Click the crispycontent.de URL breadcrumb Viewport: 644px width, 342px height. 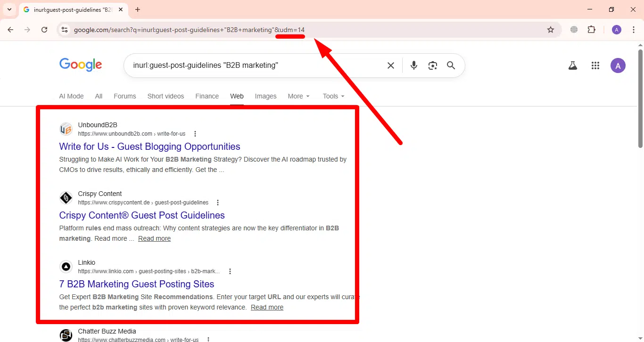tap(143, 203)
